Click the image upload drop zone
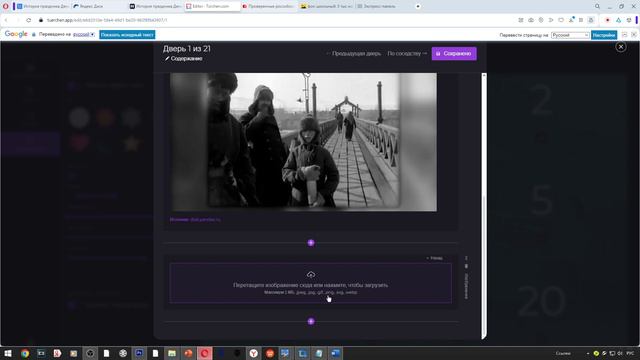This screenshot has height=360, width=640. pyautogui.click(x=311, y=283)
